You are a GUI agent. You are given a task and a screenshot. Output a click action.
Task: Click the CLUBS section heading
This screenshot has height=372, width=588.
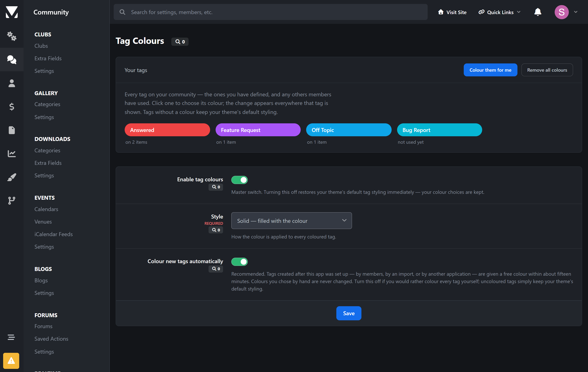point(43,34)
